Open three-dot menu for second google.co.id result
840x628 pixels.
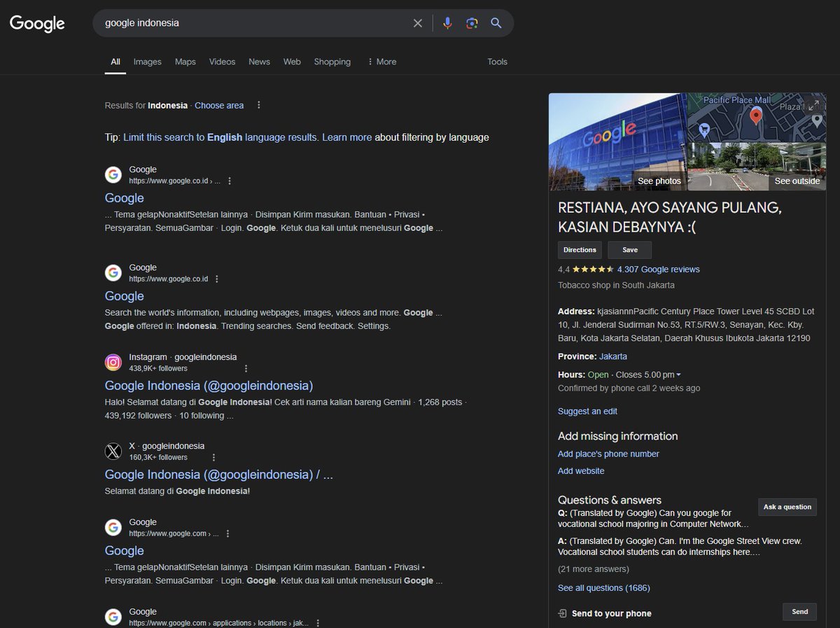[216, 279]
